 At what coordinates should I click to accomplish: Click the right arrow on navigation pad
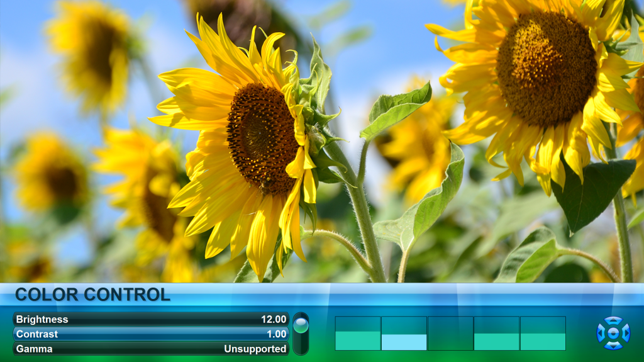[626, 333]
